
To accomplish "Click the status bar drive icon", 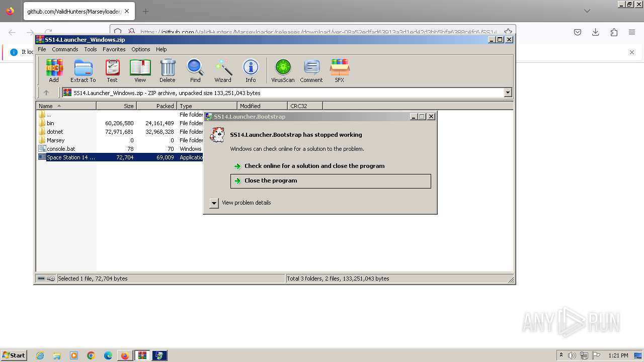I will click(41, 279).
